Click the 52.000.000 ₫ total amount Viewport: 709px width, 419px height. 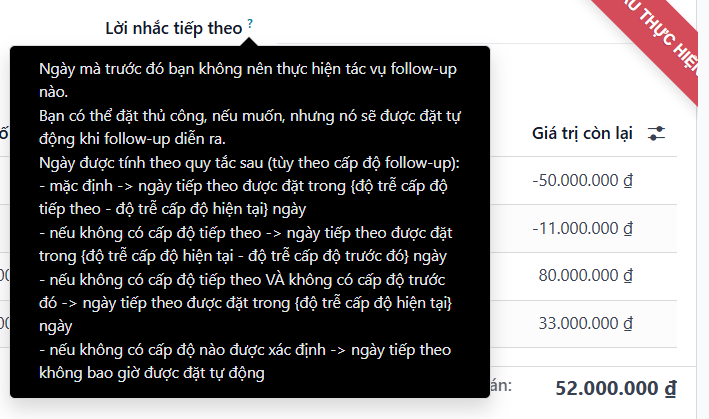coord(616,389)
